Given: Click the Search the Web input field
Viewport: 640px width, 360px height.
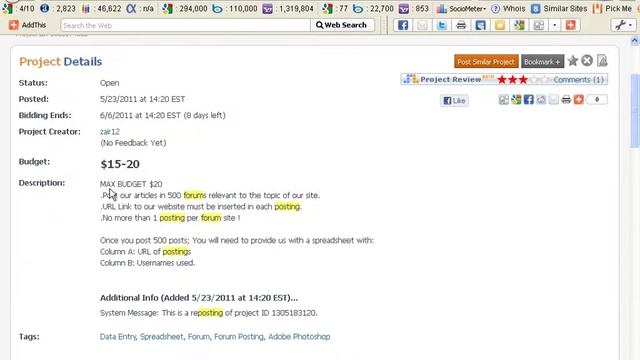Looking at the screenshot, I should coord(186,25).
